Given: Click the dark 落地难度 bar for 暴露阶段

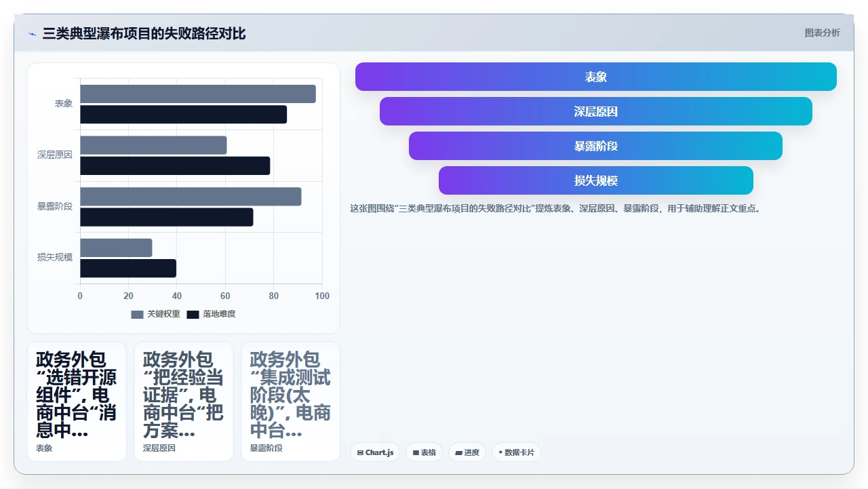Looking at the screenshot, I should click(x=167, y=217).
